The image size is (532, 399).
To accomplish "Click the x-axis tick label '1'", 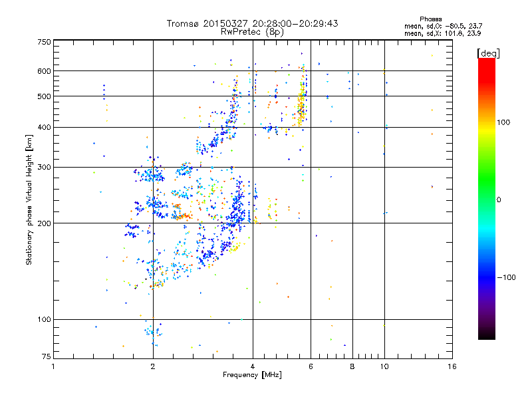I will 53,366.
